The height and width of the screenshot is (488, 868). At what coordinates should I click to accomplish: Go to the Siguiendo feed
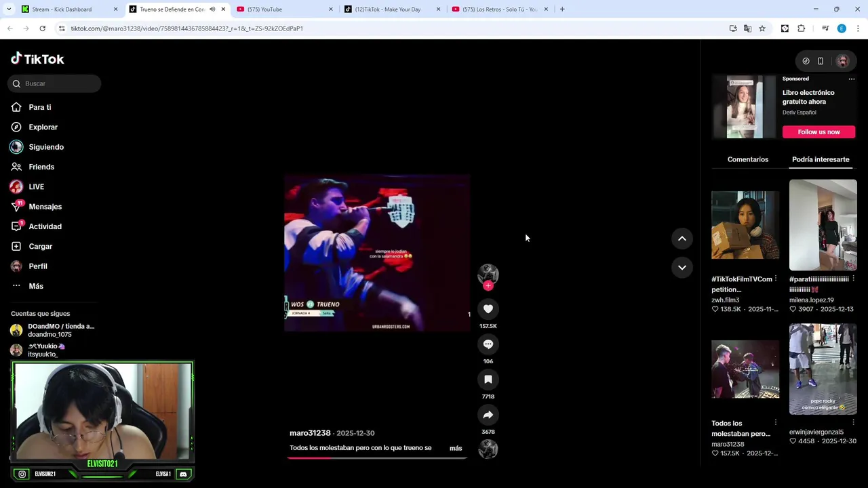point(45,147)
